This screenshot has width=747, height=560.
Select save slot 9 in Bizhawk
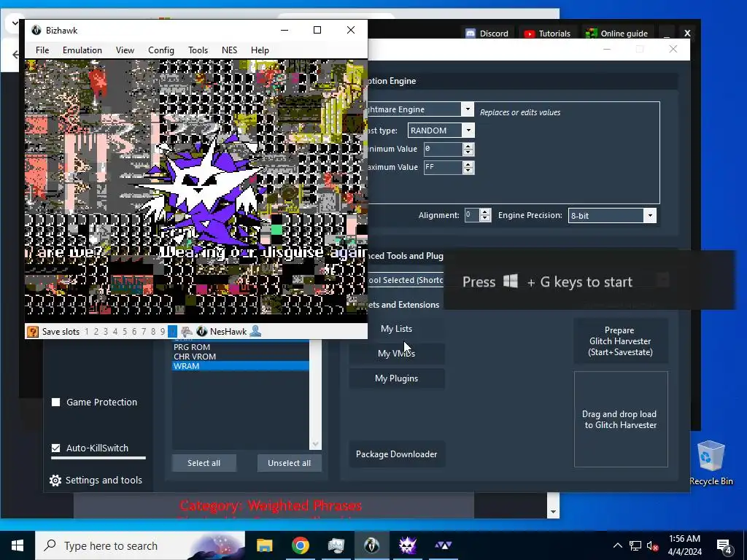(x=163, y=332)
